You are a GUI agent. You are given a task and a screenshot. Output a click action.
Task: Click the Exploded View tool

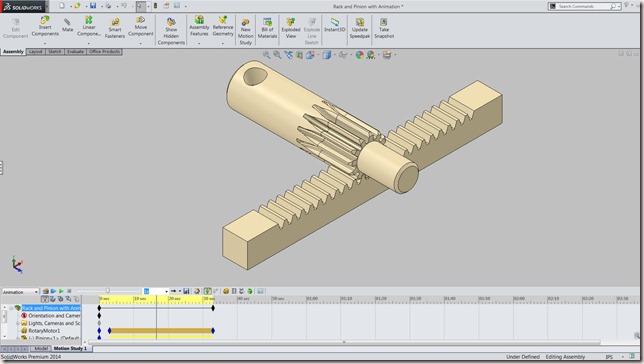291,28
